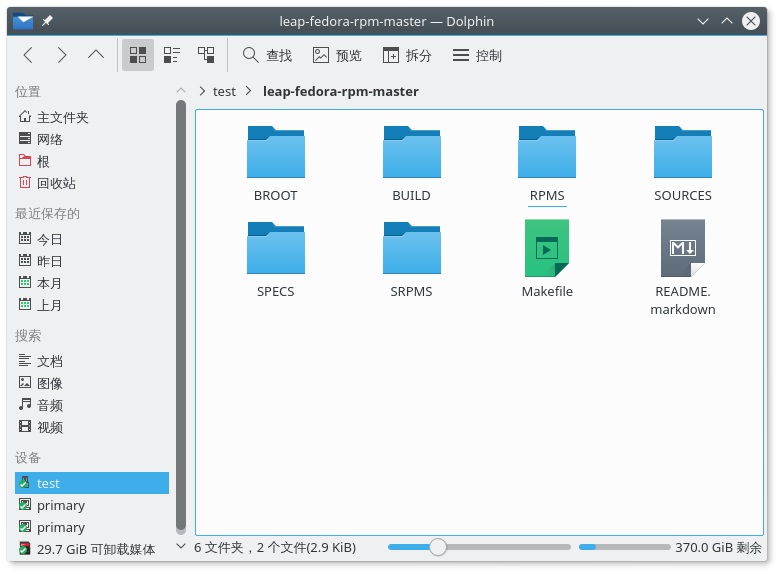Open 主文件夹 home in places panel
The image size is (780, 574).
[x=92, y=117]
